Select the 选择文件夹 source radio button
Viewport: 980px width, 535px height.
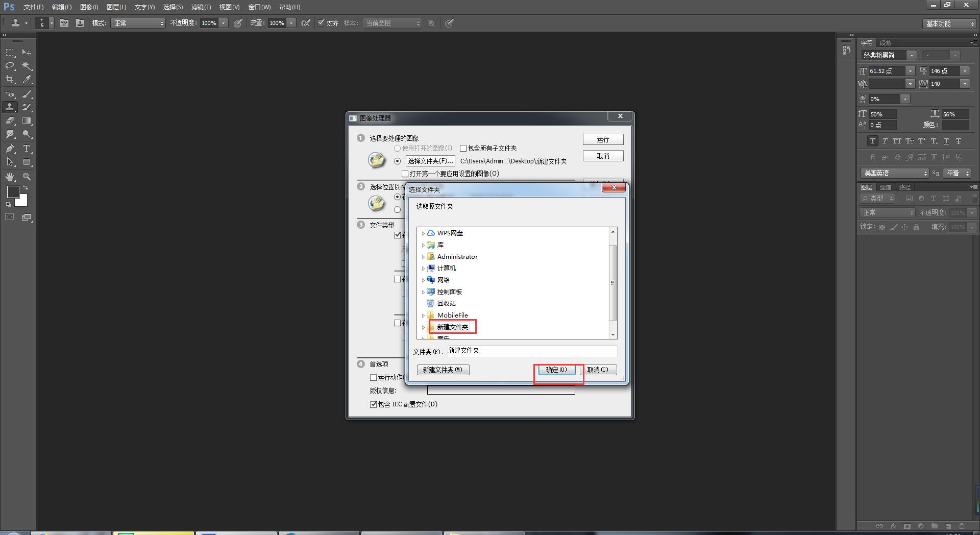click(398, 161)
